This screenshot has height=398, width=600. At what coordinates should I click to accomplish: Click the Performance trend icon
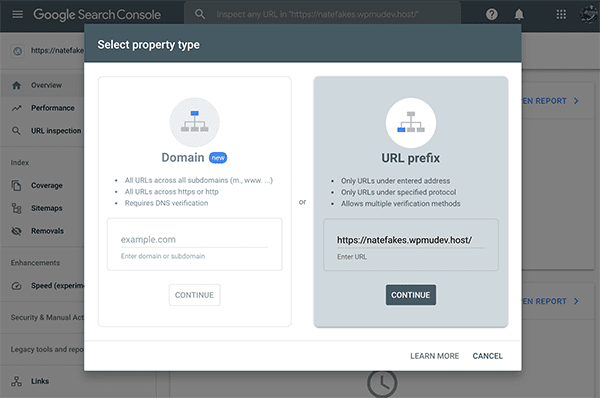point(16,108)
